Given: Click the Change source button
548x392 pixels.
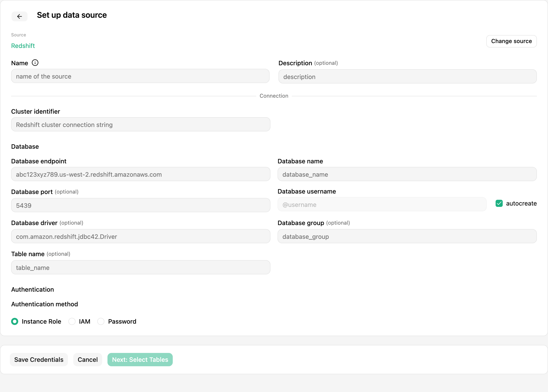Looking at the screenshot, I should click(x=511, y=41).
